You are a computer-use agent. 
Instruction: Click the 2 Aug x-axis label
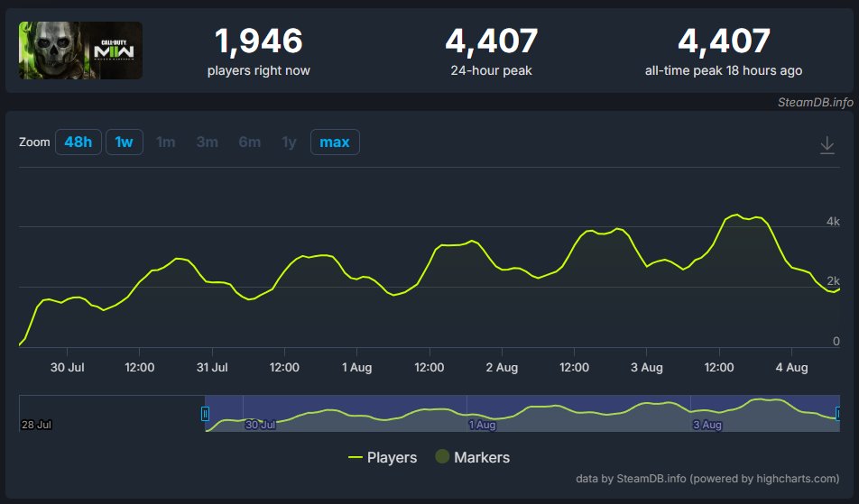coord(502,368)
